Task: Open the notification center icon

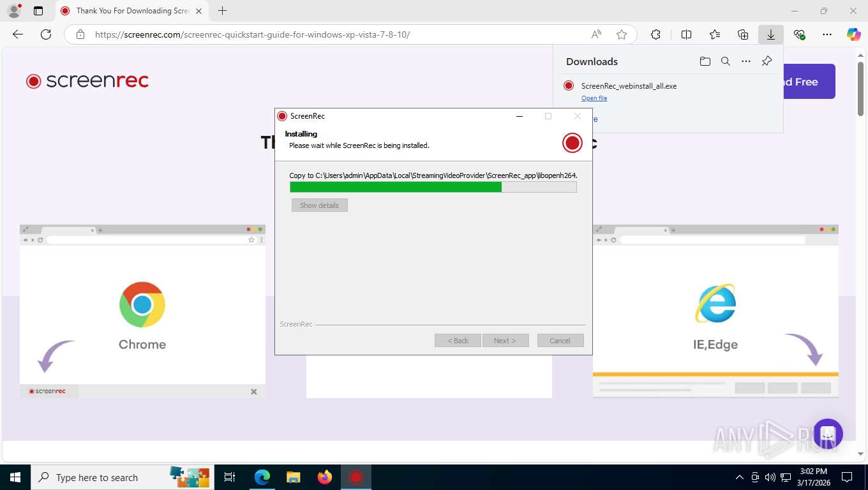Action: 847,477
